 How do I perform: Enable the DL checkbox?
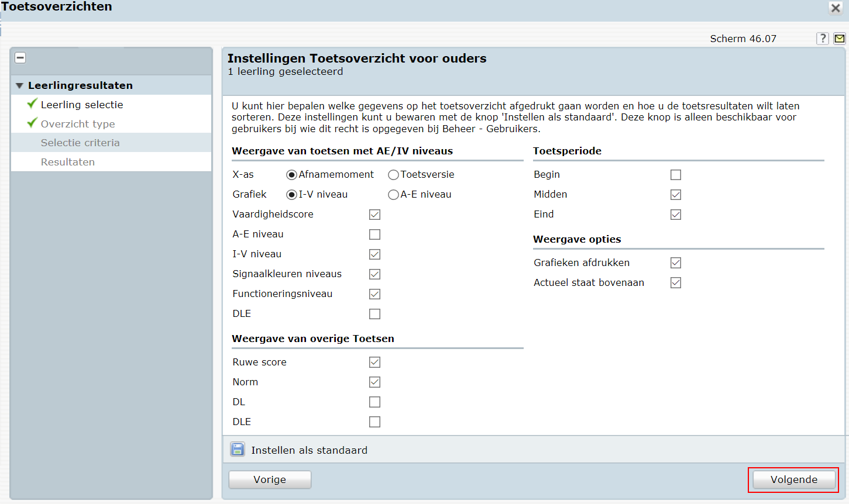point(375,402)
